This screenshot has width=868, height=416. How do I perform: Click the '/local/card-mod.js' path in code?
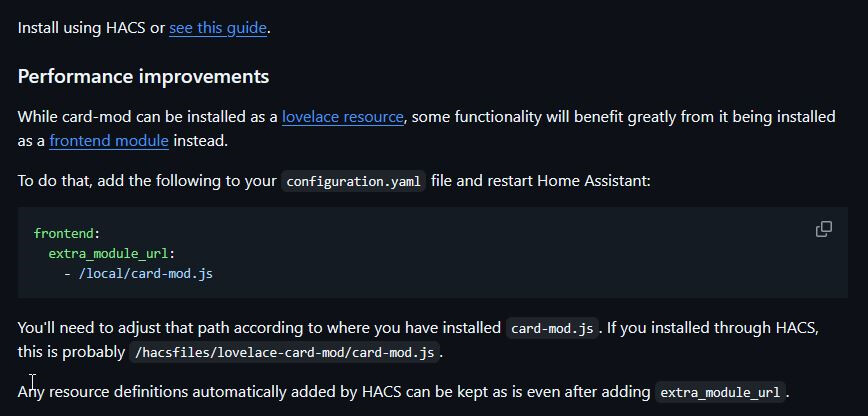click(x=146, y=274)
